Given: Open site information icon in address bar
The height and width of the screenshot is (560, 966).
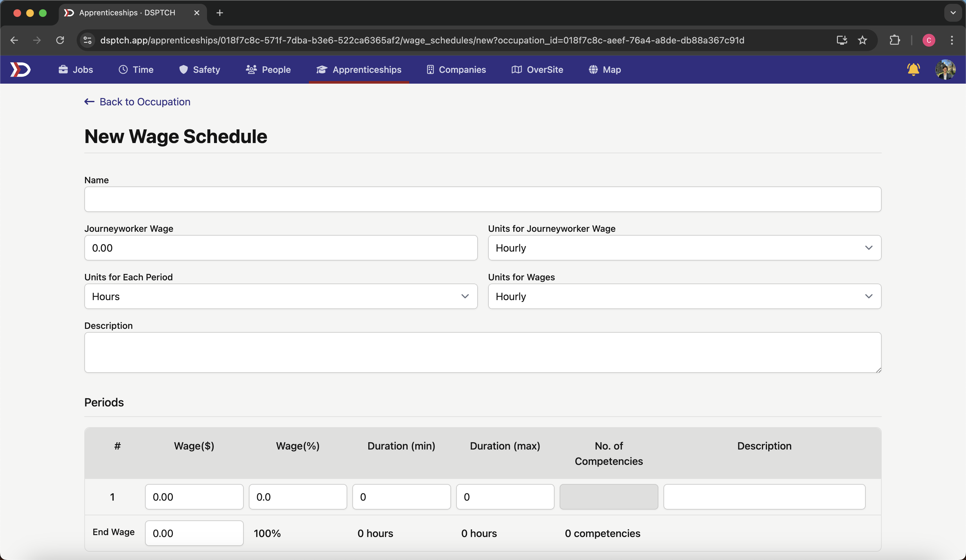Looking at the screenshot, I should pyautogui.click(x=88, y=40).
